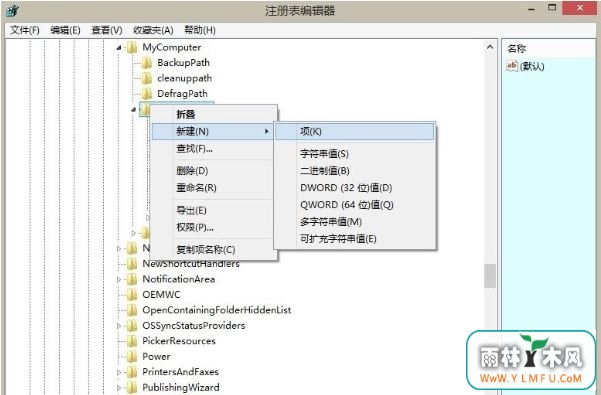Open the 编辑(E) menu
Viewport: 601px width, 395px height.
click(x=66, y=30)
